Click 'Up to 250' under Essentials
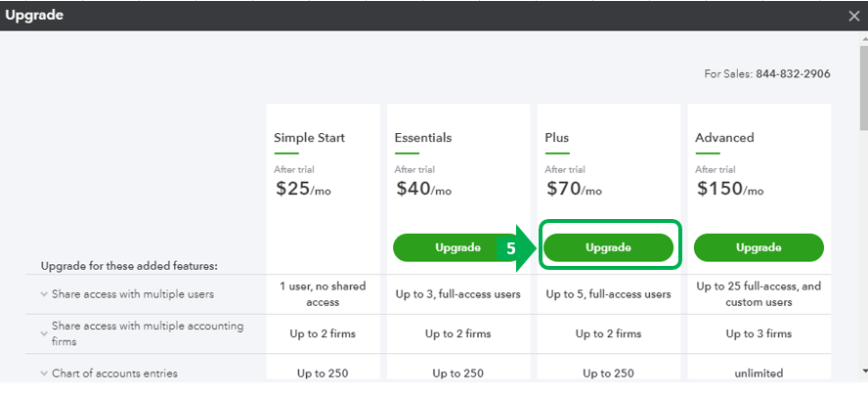The image size is (868, 396). click(x=457, y=374)
